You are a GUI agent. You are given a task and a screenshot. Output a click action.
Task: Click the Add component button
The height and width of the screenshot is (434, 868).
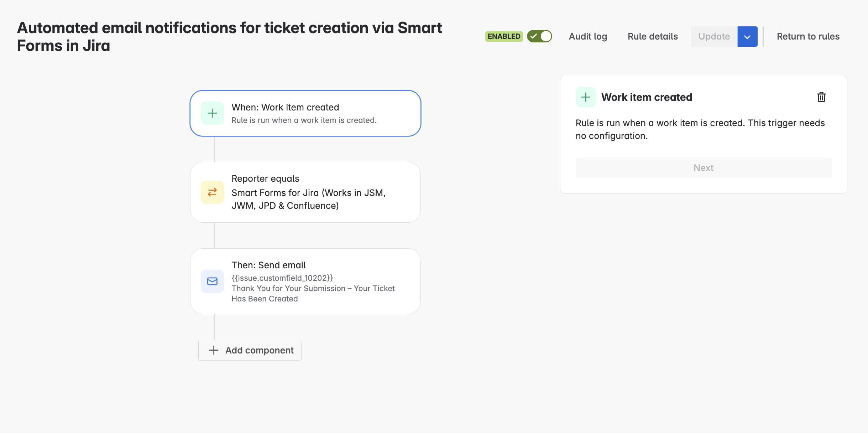coord(259,350)
